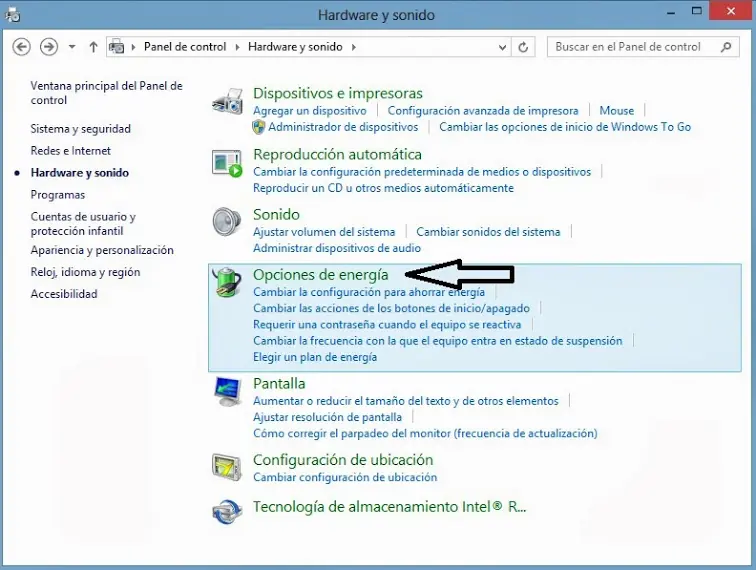This screenshot has width=756, height=570.
Task: Click Cómo corregir el parpadeo del monitor
Action: click(x=425, y=434)
